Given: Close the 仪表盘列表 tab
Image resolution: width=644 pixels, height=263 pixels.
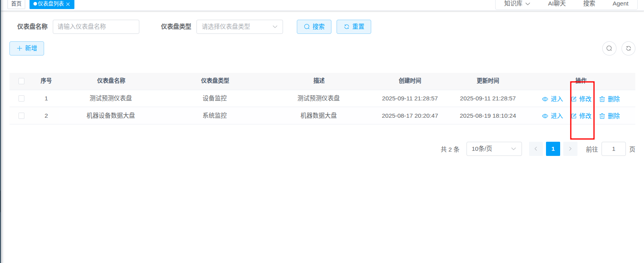Looking at the screenshot, I should [68, 4].
